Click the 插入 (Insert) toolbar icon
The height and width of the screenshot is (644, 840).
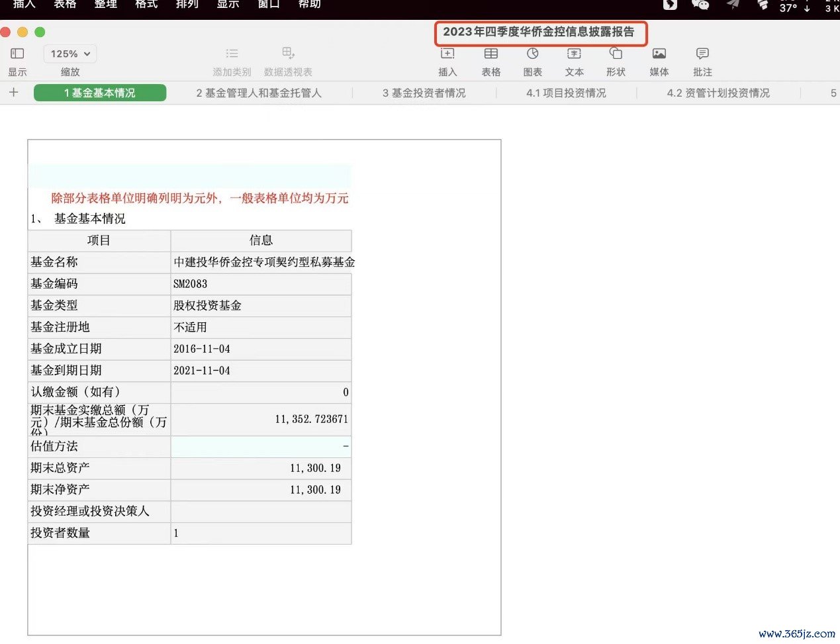[447, 54]
